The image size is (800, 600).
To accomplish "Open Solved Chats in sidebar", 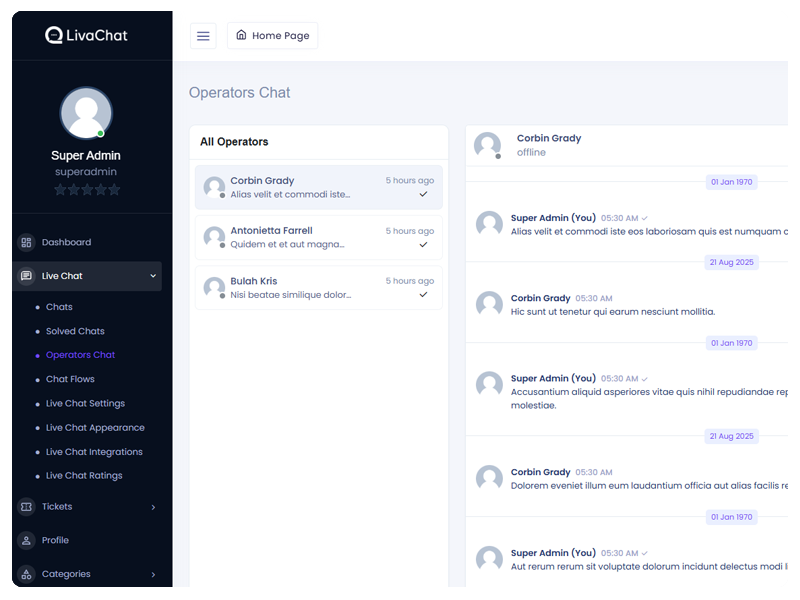I will 75,331.
